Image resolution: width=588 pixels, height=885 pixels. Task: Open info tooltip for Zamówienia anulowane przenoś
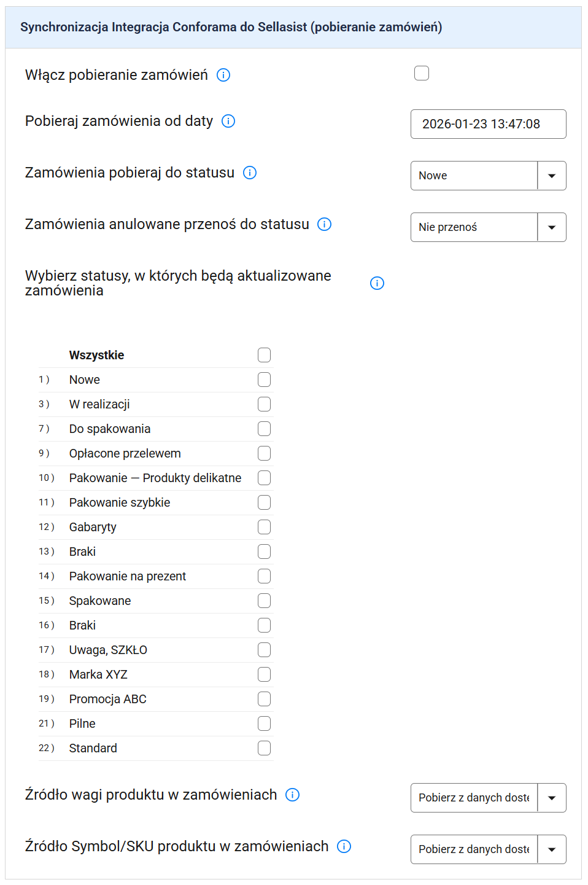click(325, 224)
